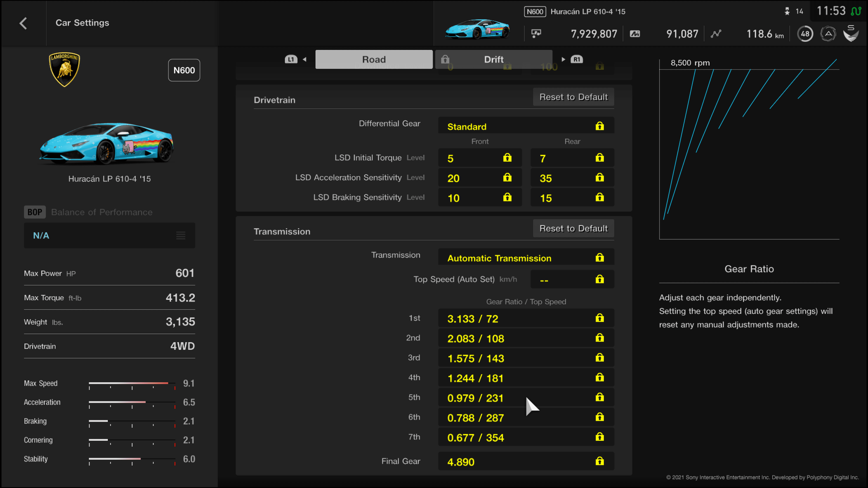Viewport: 868px width, 488px height.
Task: Switch to the Drift settings tab
Action: (x=494, y=59)
